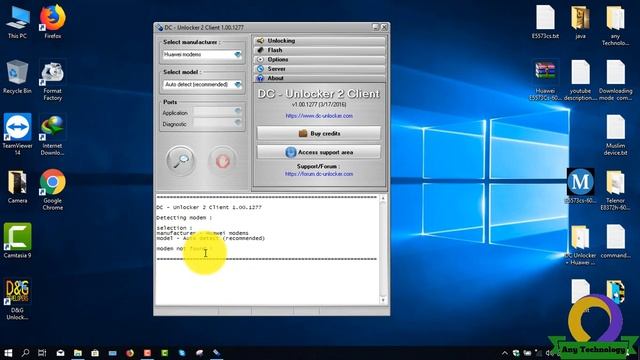
Task: Open the Select model dropdown
Action: pyautogui.click(x=238, y=84)
